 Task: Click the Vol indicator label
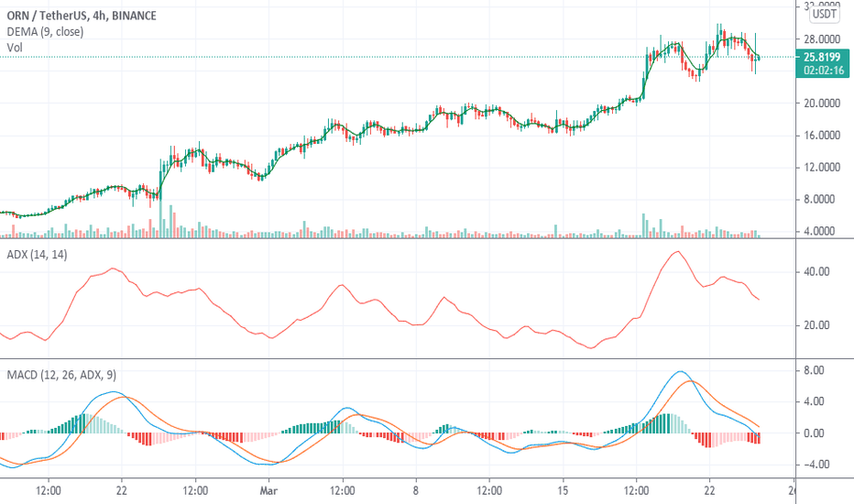coord(15,48)
